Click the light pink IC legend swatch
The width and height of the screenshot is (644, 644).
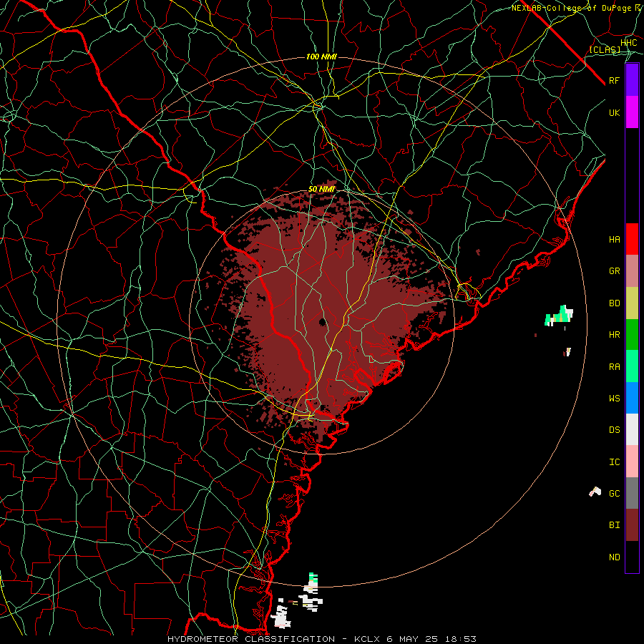point(632,462)
